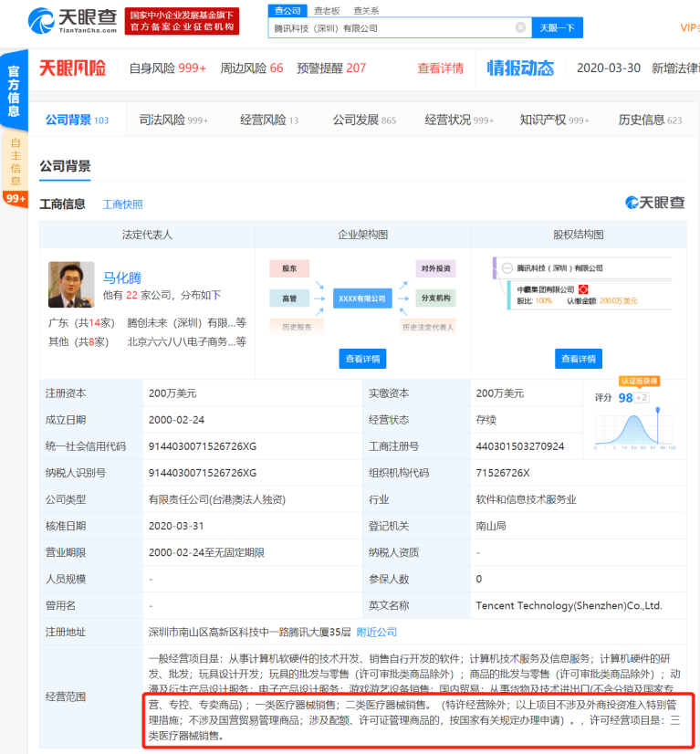Click approval date 2020-03-31
The image size is (700, 754).
(176, 526)
